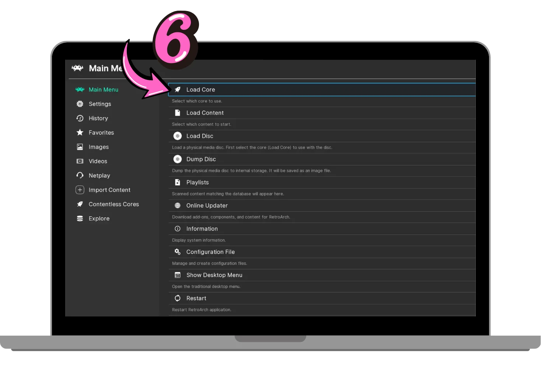Click the Videos film icon
This screenshot has height=392, width=541.
80,161
